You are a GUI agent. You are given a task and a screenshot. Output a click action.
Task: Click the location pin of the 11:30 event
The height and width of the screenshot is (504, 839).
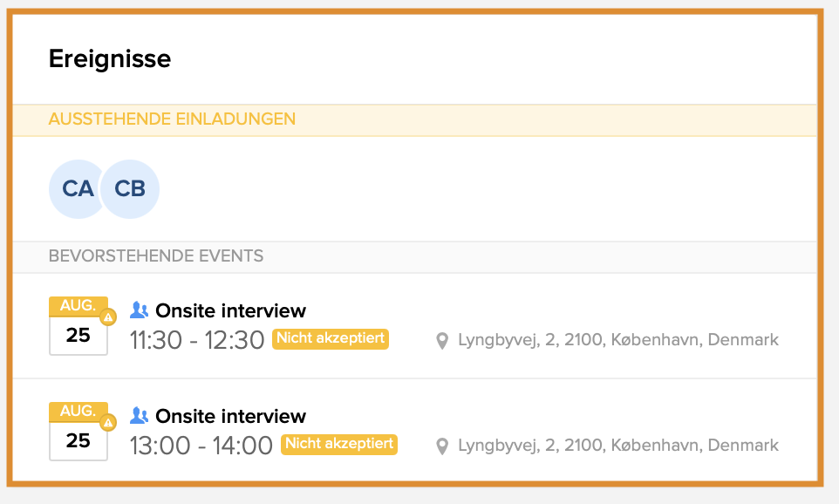[x=442, y=340]
